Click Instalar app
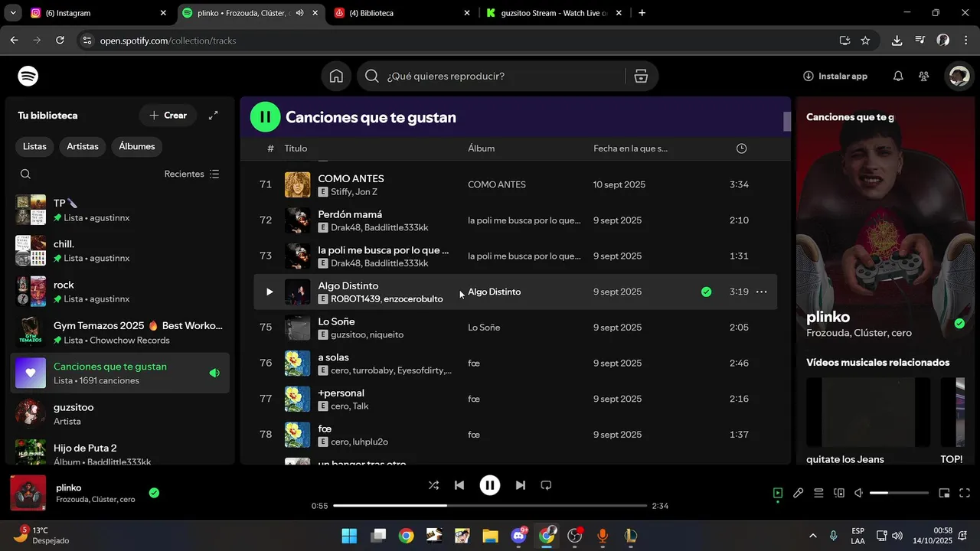The width and height of the screenshot is (980, 551). click(x=835, y=76)
